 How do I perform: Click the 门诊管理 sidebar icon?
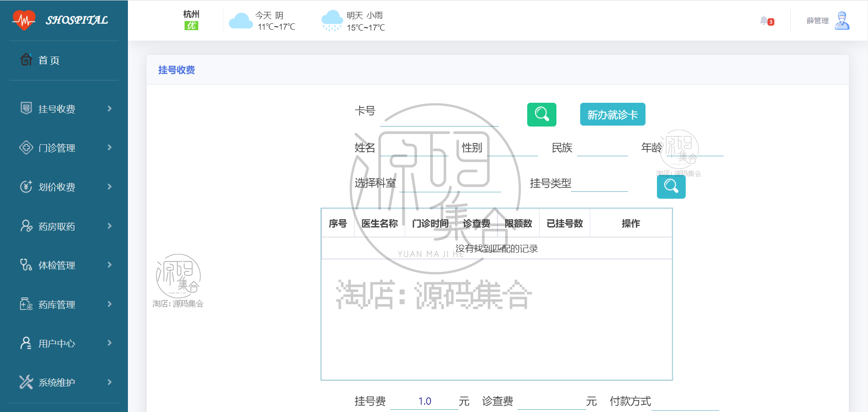click(26, 148)
